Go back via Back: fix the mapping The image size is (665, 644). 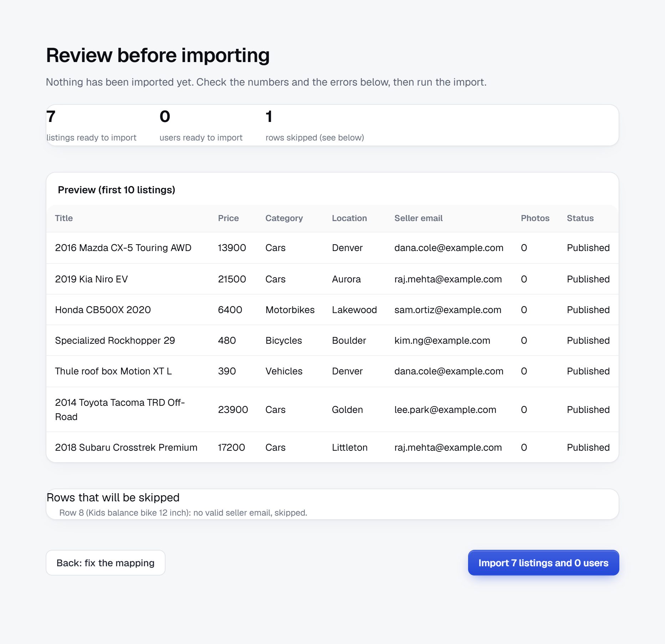pos(106,563)
